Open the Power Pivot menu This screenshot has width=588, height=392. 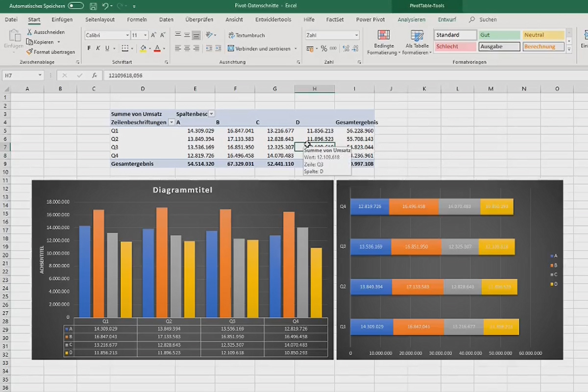(x=370, y=20)
